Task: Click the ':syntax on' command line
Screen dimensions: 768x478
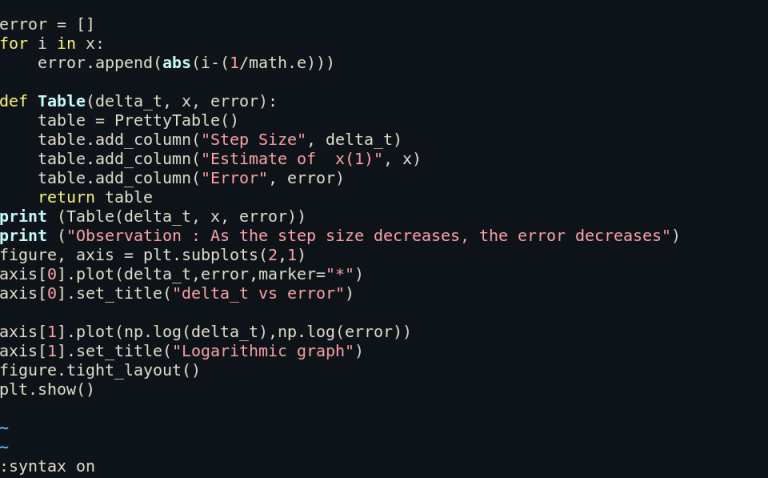Action: coord(48,467)
